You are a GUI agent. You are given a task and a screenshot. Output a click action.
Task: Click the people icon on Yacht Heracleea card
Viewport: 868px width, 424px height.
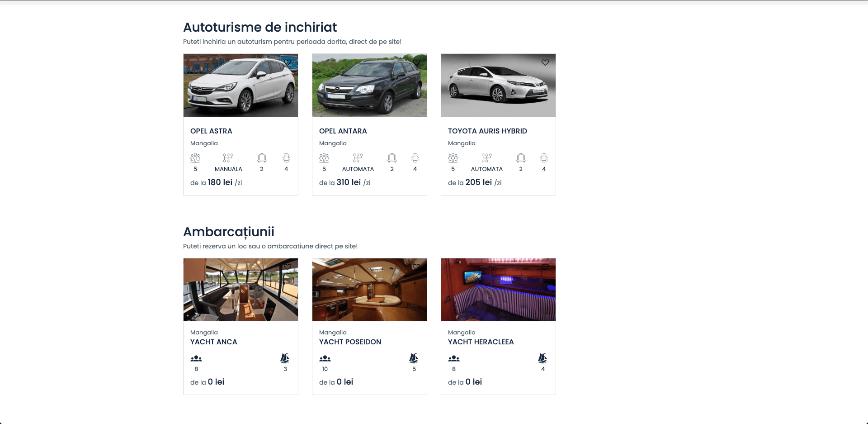(x=454, y=358)
